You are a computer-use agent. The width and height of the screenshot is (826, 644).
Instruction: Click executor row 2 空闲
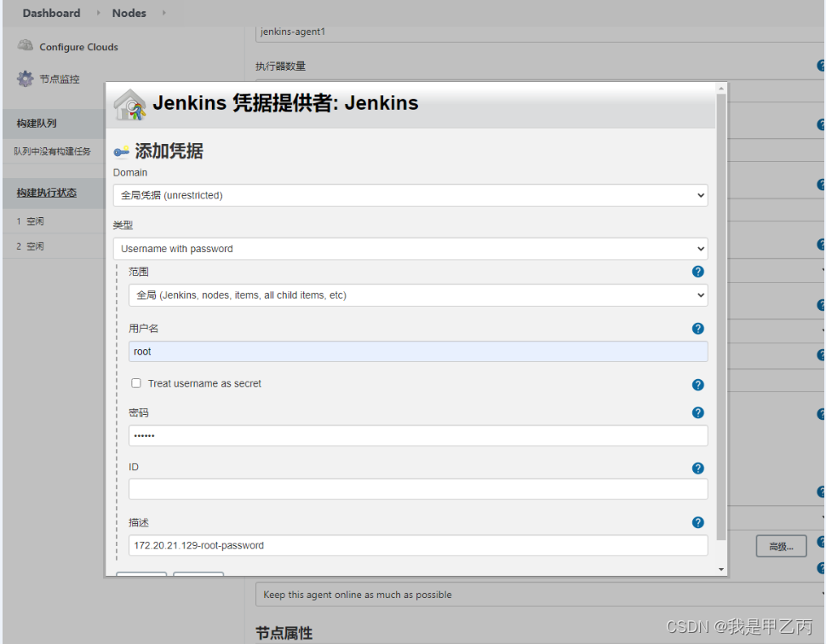(x=54, y=246)
